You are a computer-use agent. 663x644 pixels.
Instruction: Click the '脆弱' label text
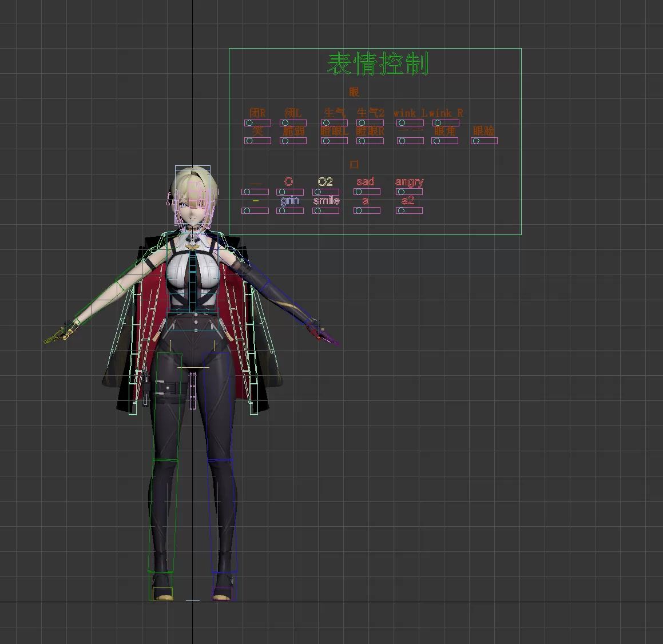pos(293,130)
